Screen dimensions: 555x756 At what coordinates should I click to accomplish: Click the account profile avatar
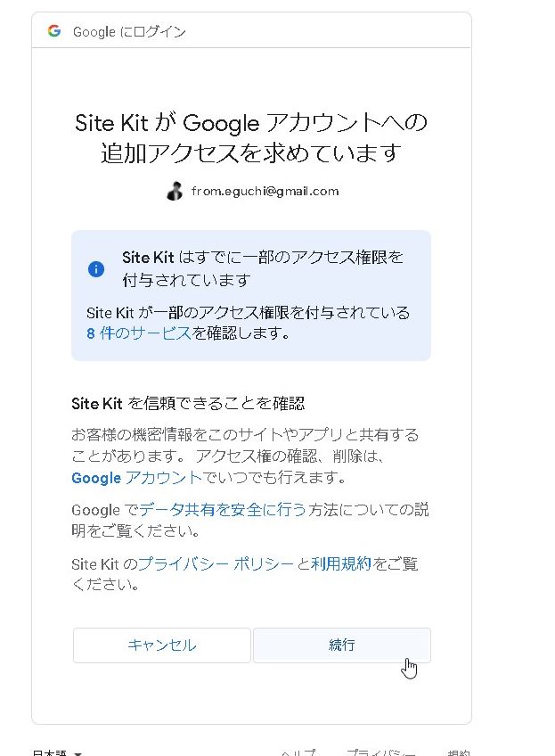coord(175,191)
